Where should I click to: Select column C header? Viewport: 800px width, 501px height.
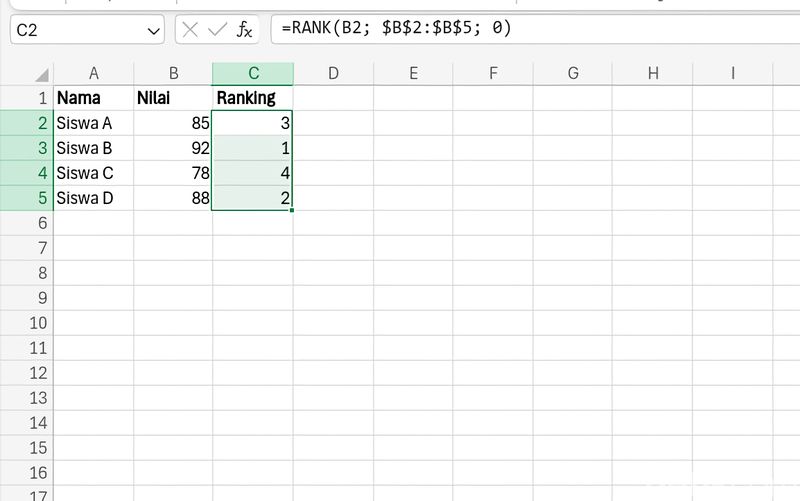(253, 73)
